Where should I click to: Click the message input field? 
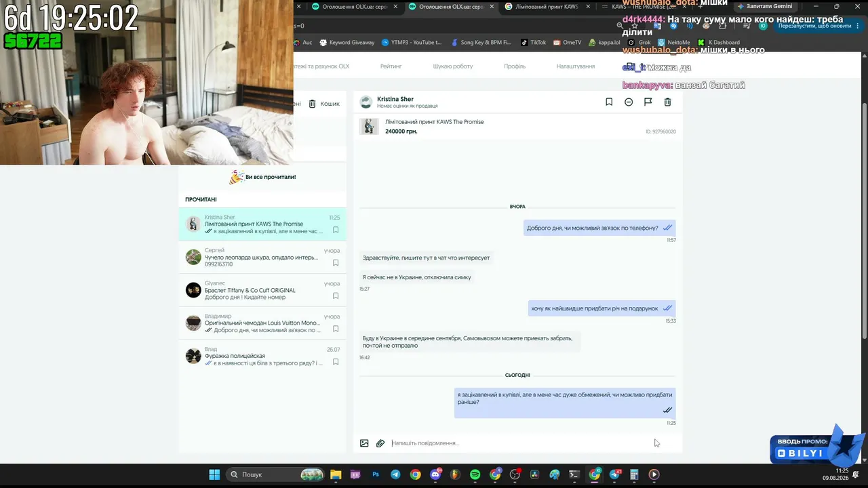(519, 443)
